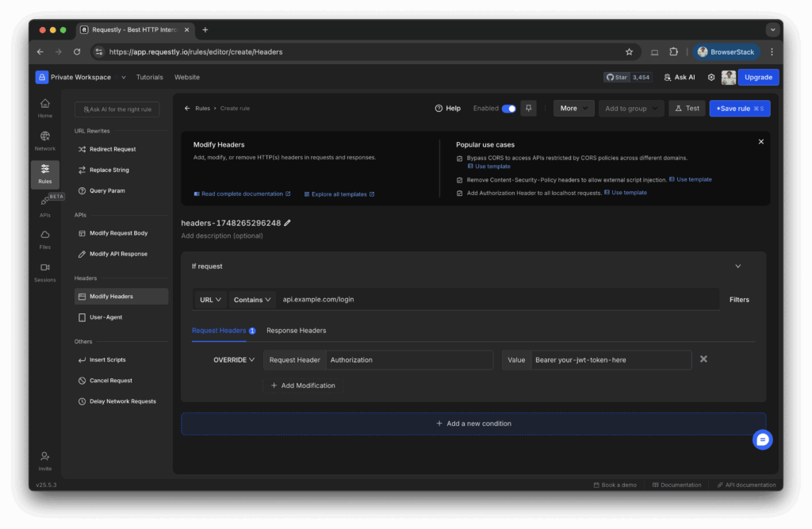The width and height of the screenshot is (812, 529).
Task: Open the More dropdown
Action: [x=574, y=109]
